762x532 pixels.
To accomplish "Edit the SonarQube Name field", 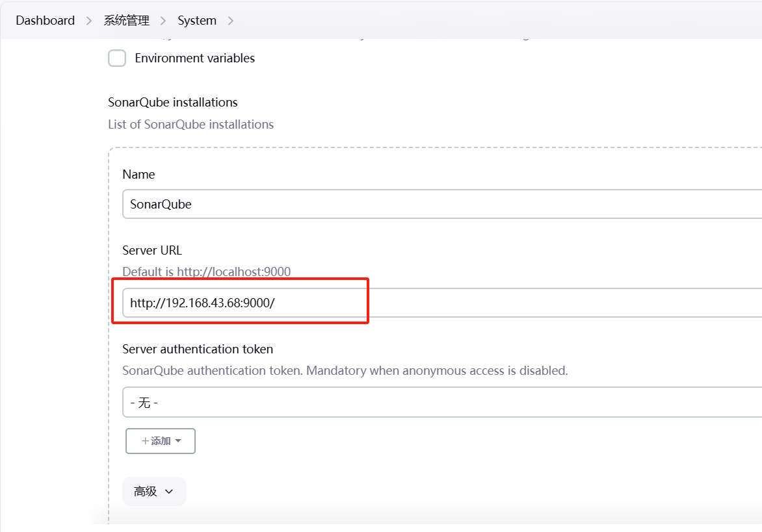I will coord(442,205).
